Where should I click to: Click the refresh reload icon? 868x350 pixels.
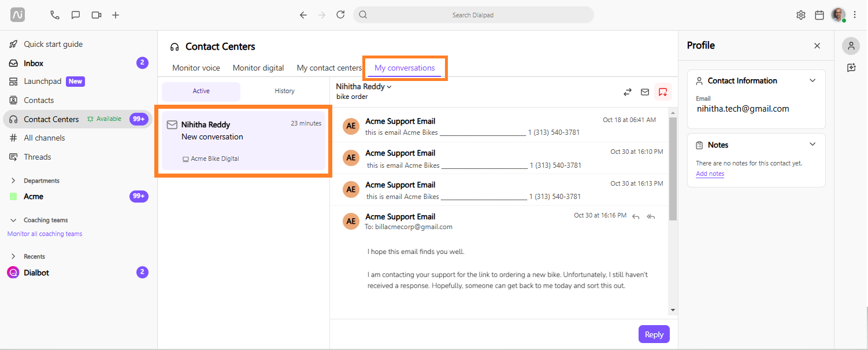pyautogui.click(x=340, y=15)
